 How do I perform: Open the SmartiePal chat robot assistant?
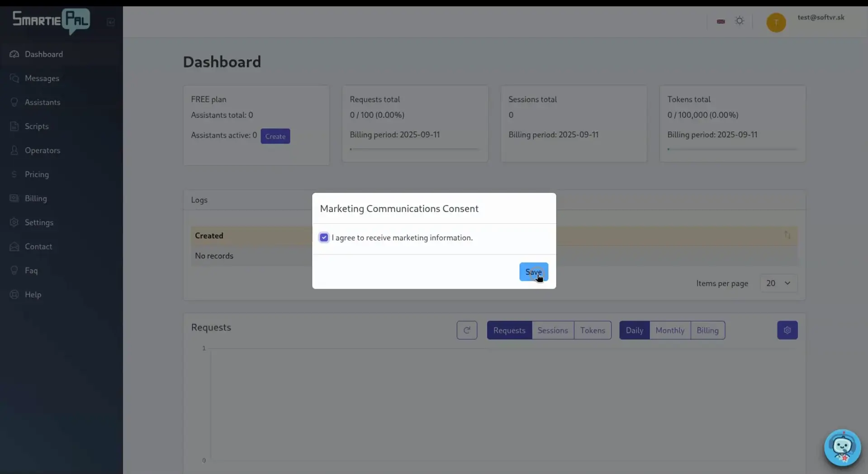point(842,448)
